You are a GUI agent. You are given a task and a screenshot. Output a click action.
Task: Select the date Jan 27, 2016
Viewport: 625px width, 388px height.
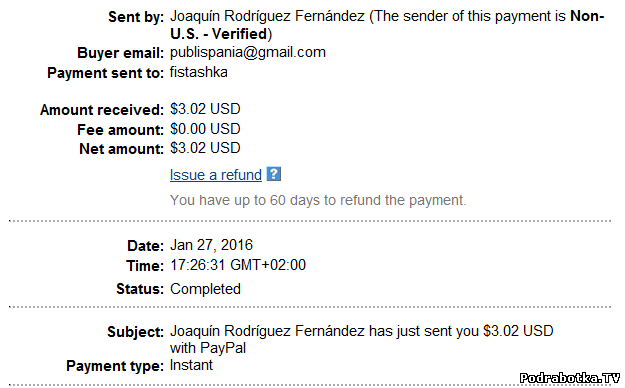(x=211, y=244)
